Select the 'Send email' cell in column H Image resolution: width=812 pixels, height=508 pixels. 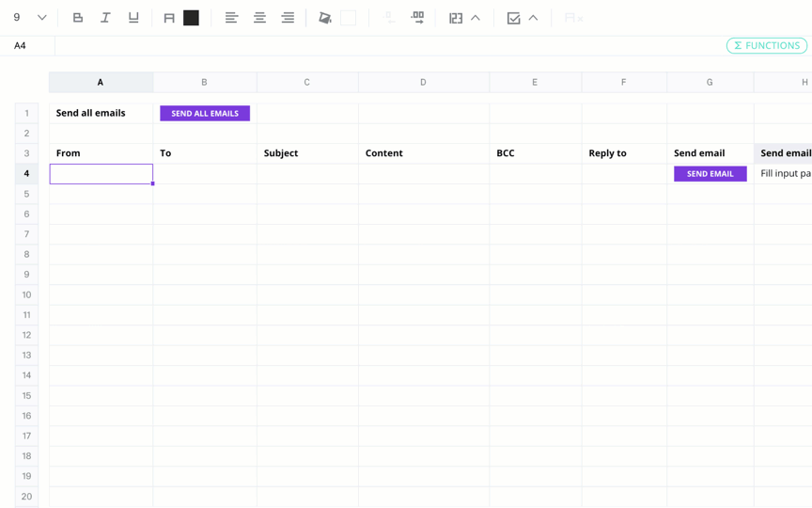(x=783, y=153)
